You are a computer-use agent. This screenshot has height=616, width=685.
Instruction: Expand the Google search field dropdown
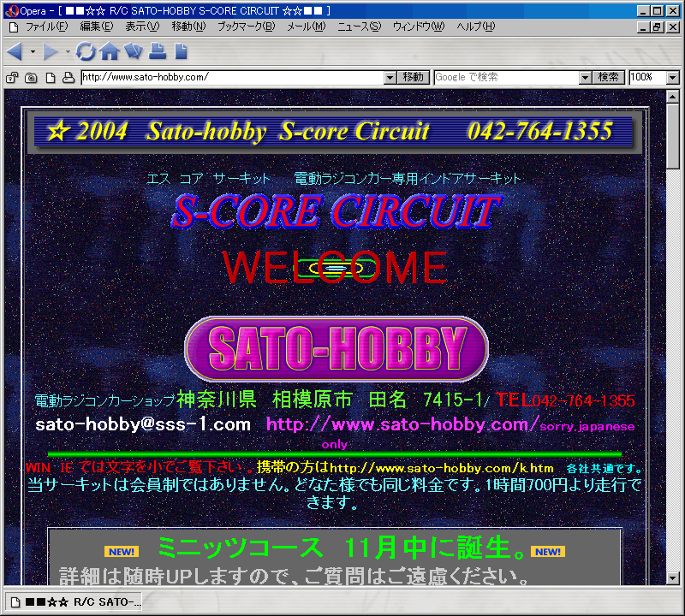point(585,78)
